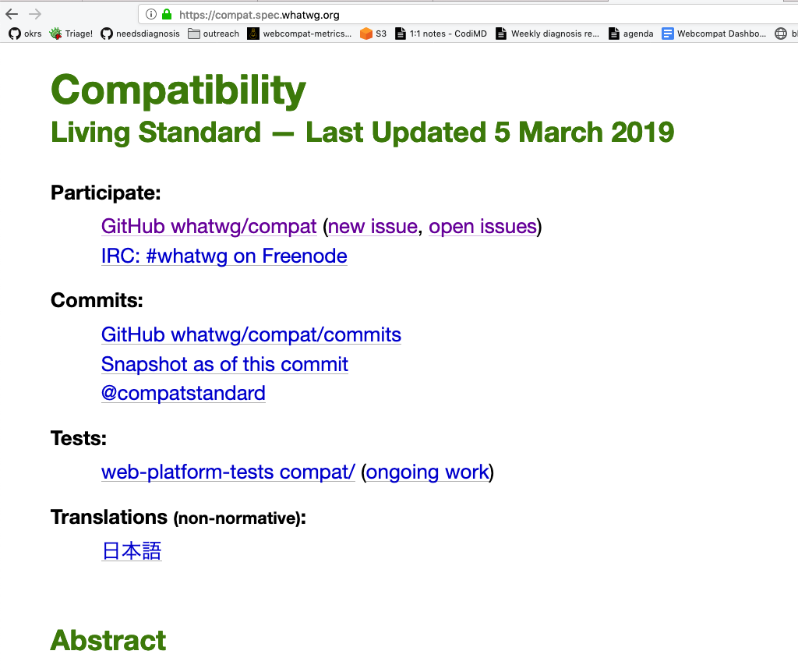Visit the web-platform-tests compat/ link

[228, 472]
